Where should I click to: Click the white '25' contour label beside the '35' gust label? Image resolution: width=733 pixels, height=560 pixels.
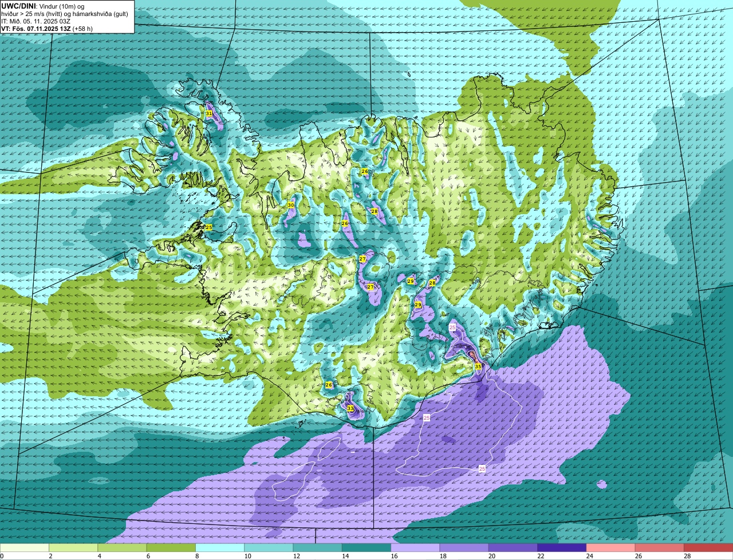pos(452,327)
